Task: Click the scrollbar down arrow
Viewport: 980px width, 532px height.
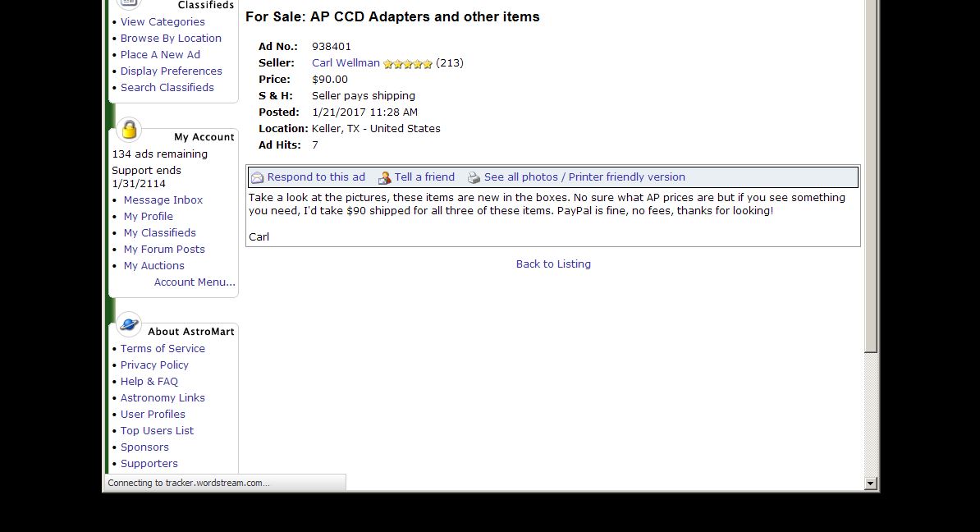Action: (x=871, y=484)
